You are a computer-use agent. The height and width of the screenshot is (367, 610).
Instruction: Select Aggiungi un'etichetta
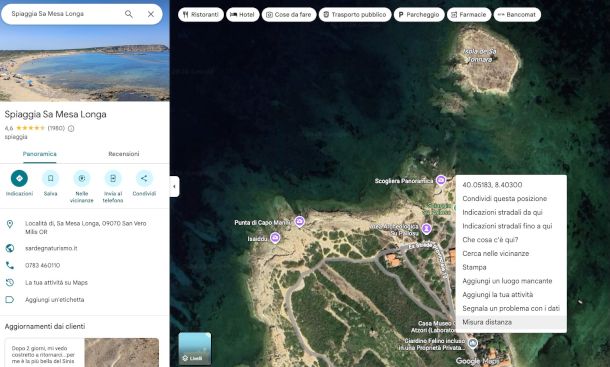click(54, 300)
